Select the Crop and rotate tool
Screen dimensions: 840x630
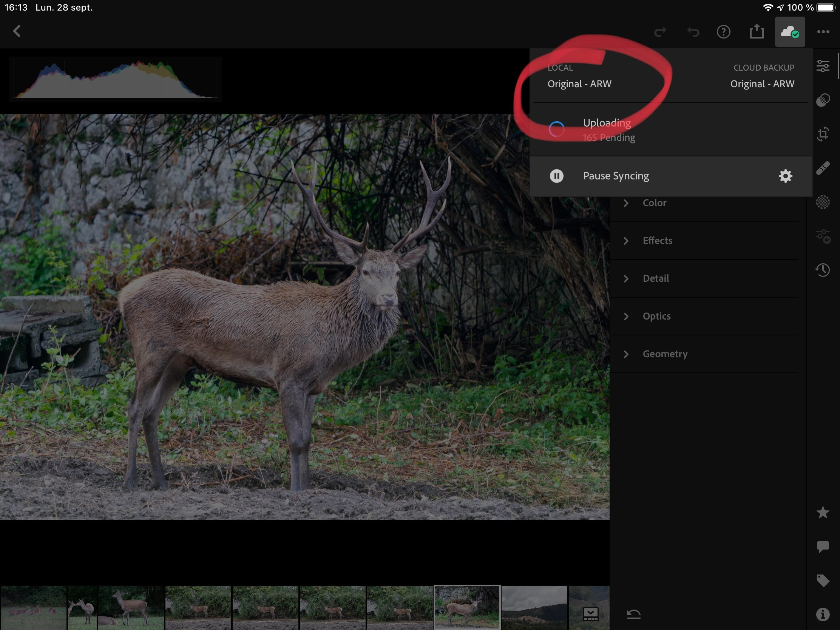(x=823, y=134)
